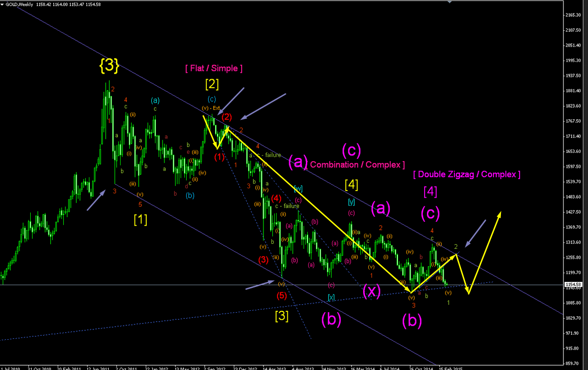588x370 pixels.
Task: Click the 23 Dec 2012 date on the time axis
Action: point(245,368)
